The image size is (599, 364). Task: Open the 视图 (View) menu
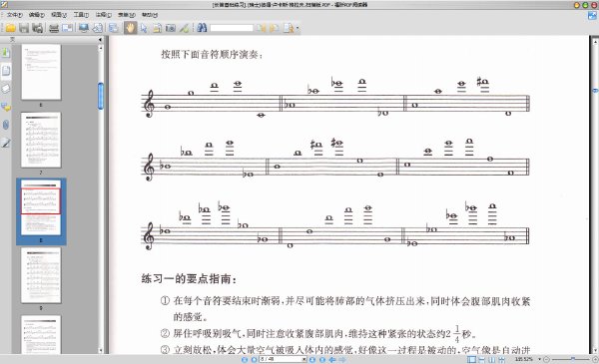pos(59,15)
